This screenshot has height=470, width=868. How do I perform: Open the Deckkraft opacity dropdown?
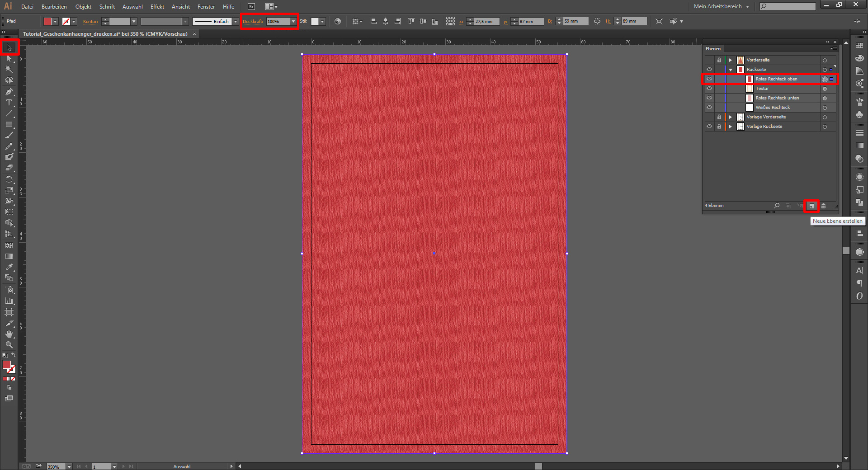(x=293, y=22)
